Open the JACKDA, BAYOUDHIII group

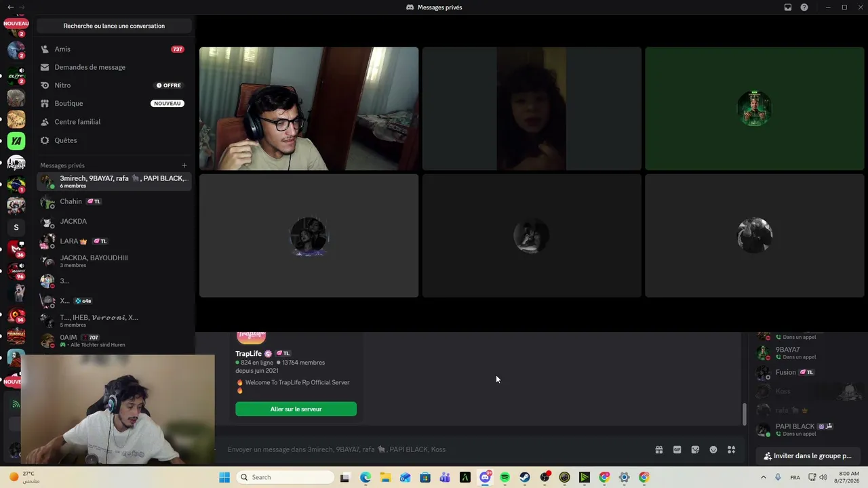click(x=113, y=261)
